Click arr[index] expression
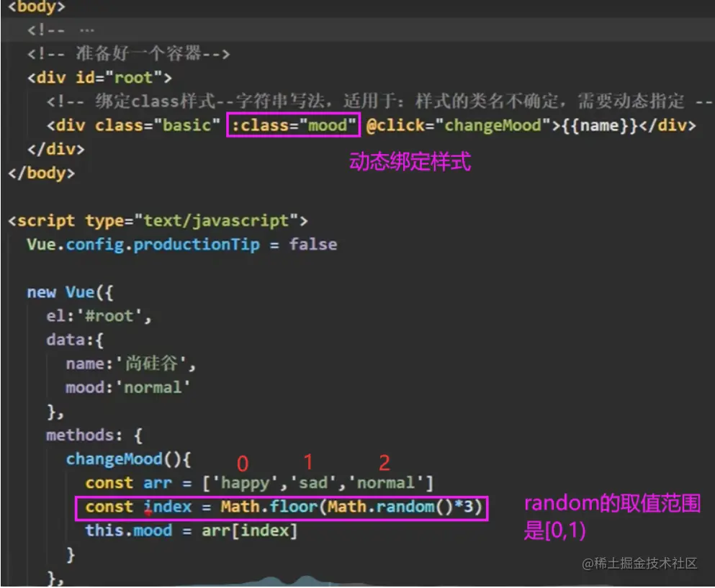Viewport: 715px width, 588px height. pos(249,530)
